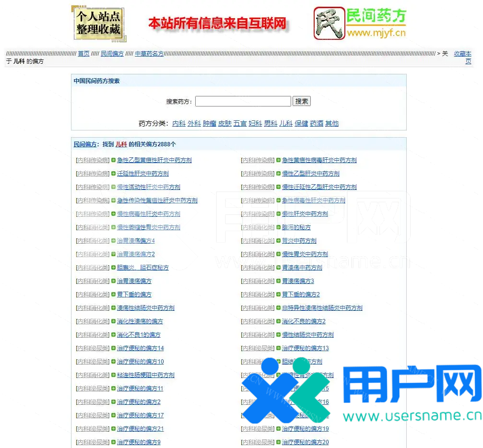Click the 个人站点整理收藏 logo image

98,24
